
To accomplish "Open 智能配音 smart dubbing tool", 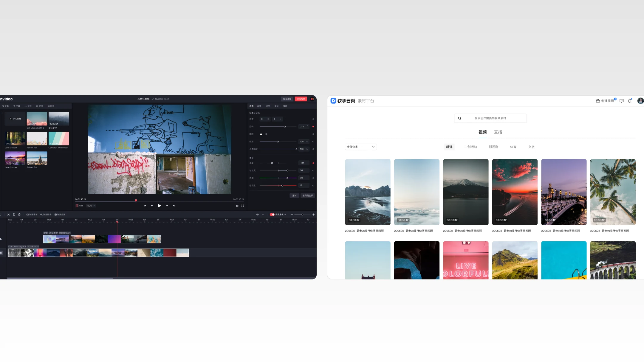I will click(46, 215).
